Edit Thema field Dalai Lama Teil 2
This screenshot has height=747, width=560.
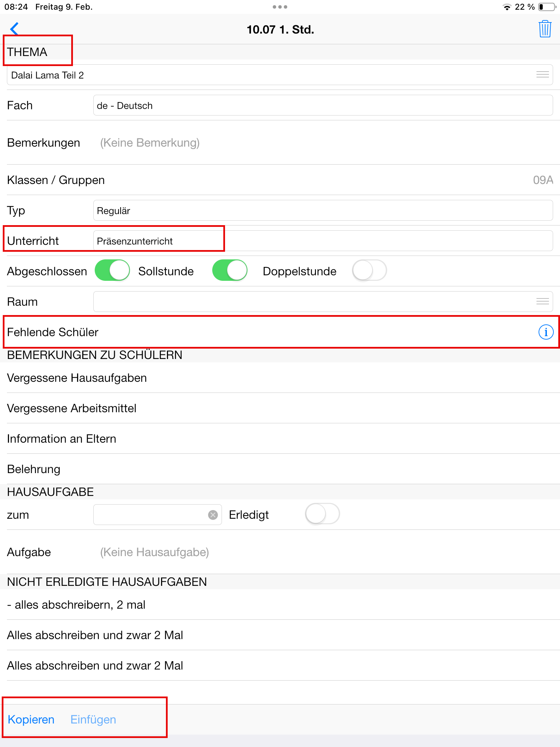coord(280,75)
